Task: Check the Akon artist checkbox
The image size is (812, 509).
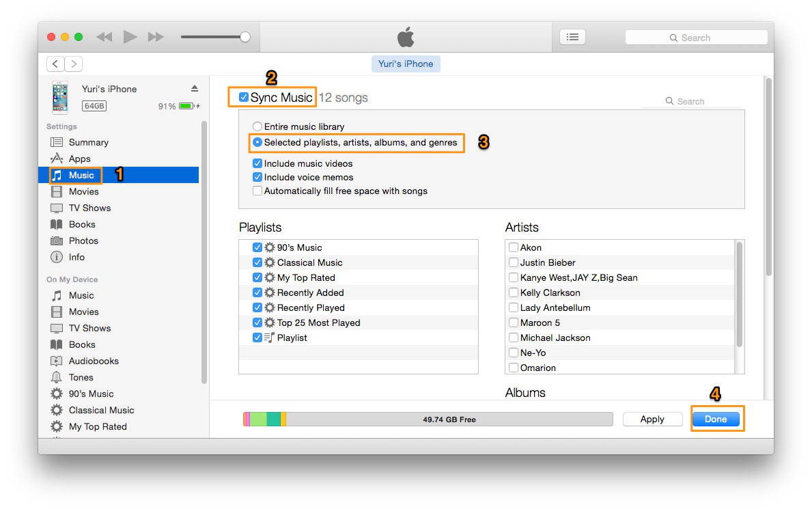Action: [513, 247]
